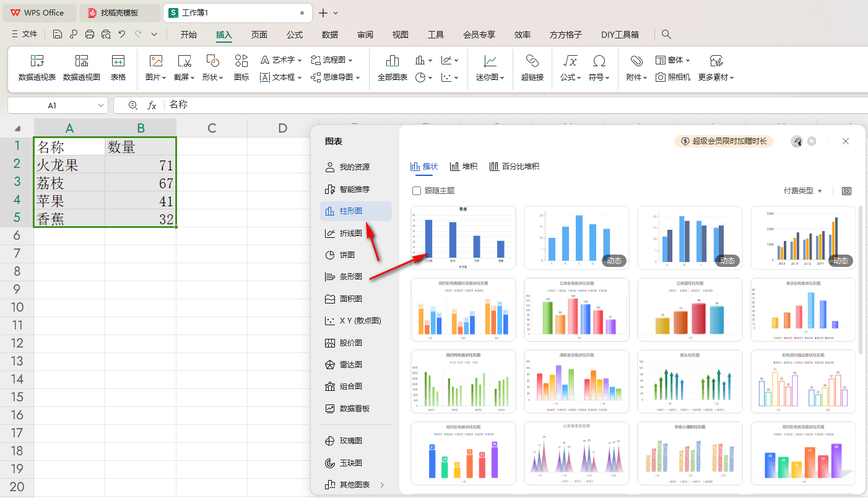This screenshot has width=868, height=498.
Task: Open the 数据透视表 pivot table tool
Action: [37, 68]
